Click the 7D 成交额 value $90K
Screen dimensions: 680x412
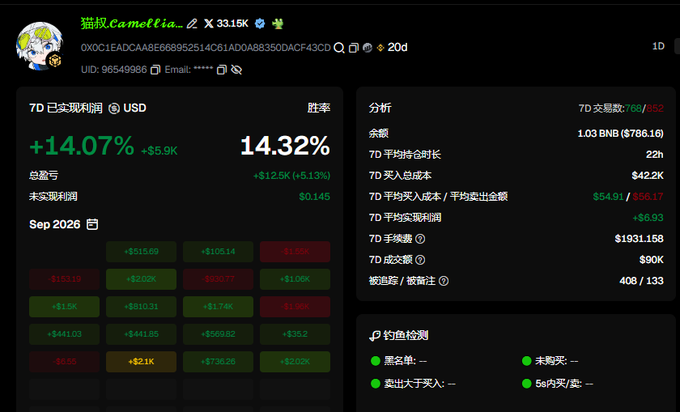point(651,260)
